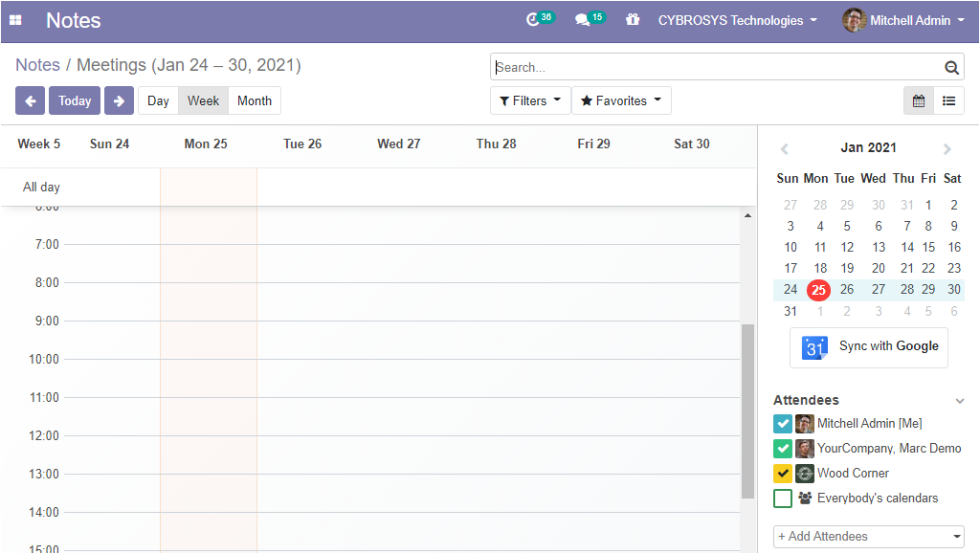
Task: Open CYBROSYS Technologies company dropdown
Action: coord(738,20)
